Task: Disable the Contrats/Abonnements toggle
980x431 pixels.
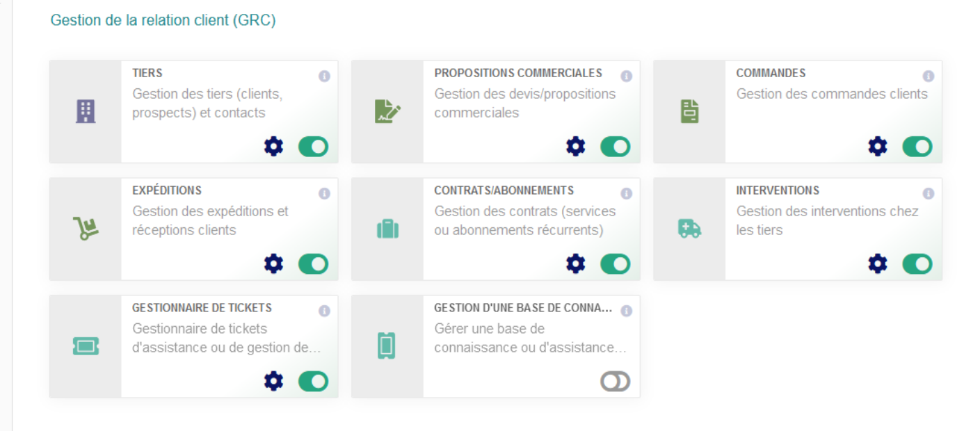Action: [x=616, y=264]
